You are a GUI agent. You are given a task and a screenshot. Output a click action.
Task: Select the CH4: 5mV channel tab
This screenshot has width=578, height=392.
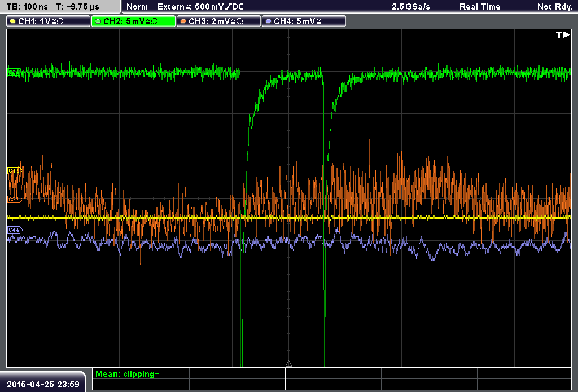coord(304,21)
